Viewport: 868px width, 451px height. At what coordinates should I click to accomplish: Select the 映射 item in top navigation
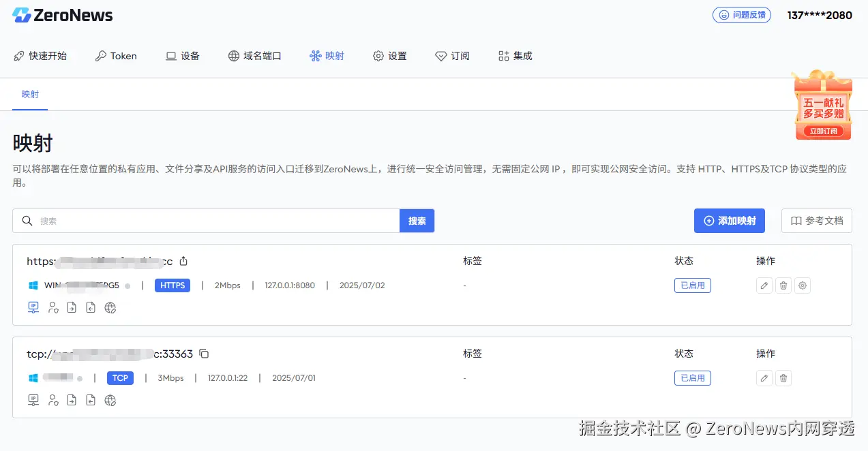327,56
